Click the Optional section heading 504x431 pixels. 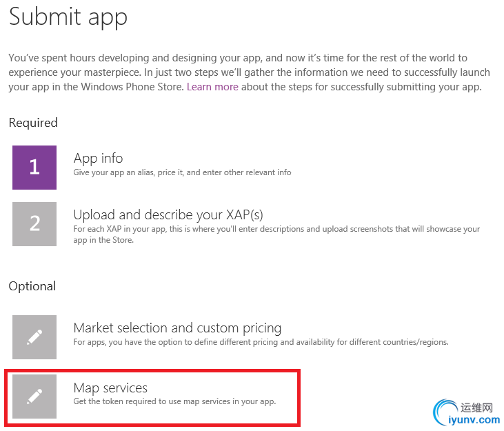click(x=32, y=286)
